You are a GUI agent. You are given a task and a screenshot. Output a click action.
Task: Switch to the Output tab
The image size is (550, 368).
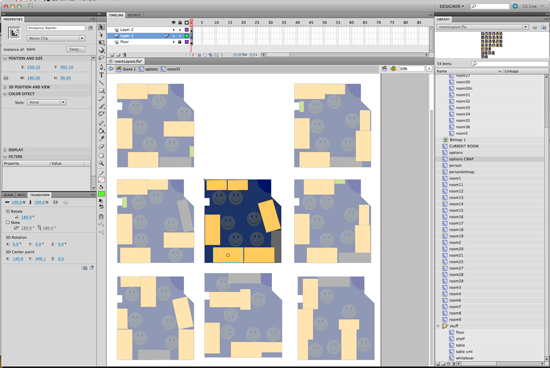pos(134,15)
